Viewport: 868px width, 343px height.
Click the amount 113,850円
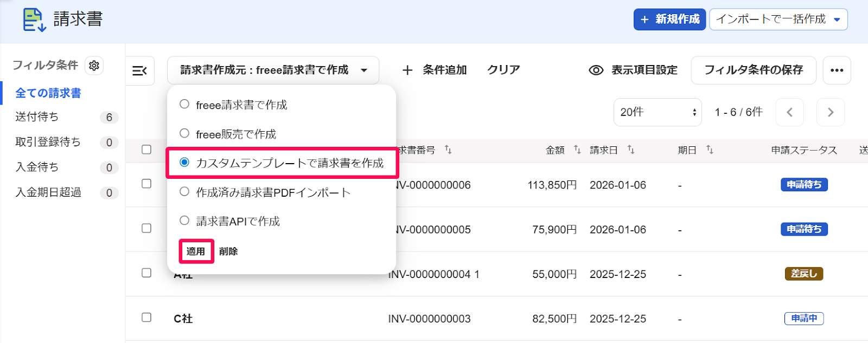tap(552, 185)
